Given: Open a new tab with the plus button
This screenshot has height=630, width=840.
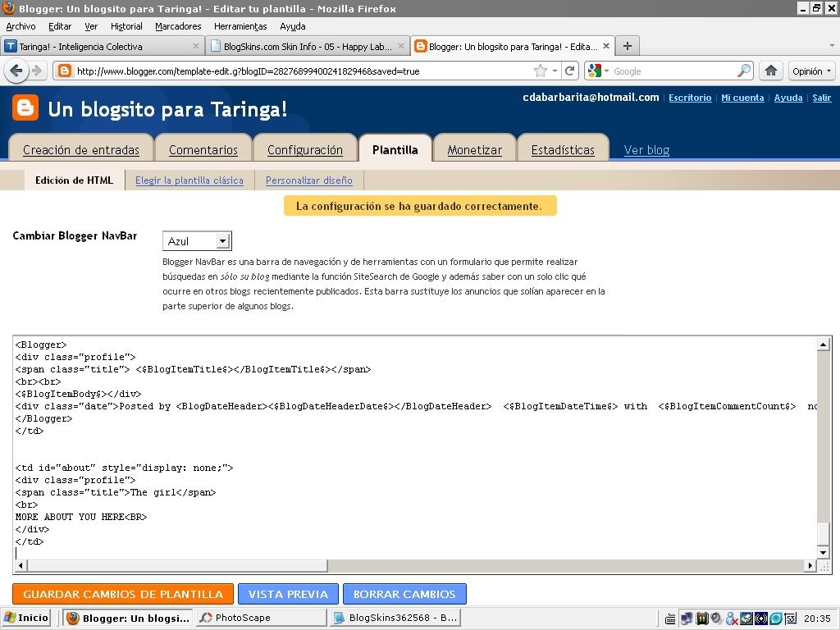Looking at the screenshot, I should (x=628, y=46).
